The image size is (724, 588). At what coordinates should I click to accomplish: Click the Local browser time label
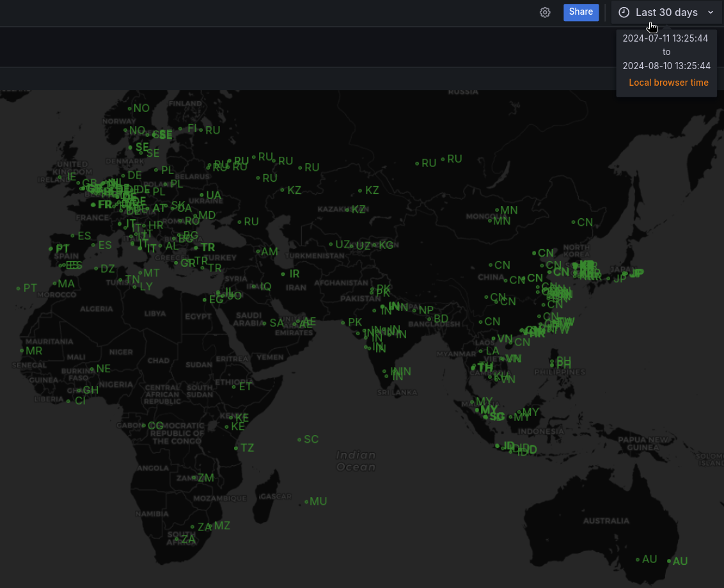pyautogui.click(x=668, y=83)
